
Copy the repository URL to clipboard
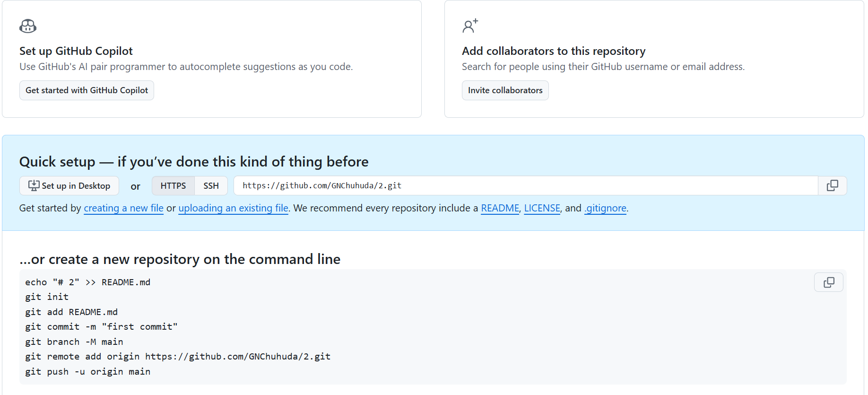click(x=832, y=185)
